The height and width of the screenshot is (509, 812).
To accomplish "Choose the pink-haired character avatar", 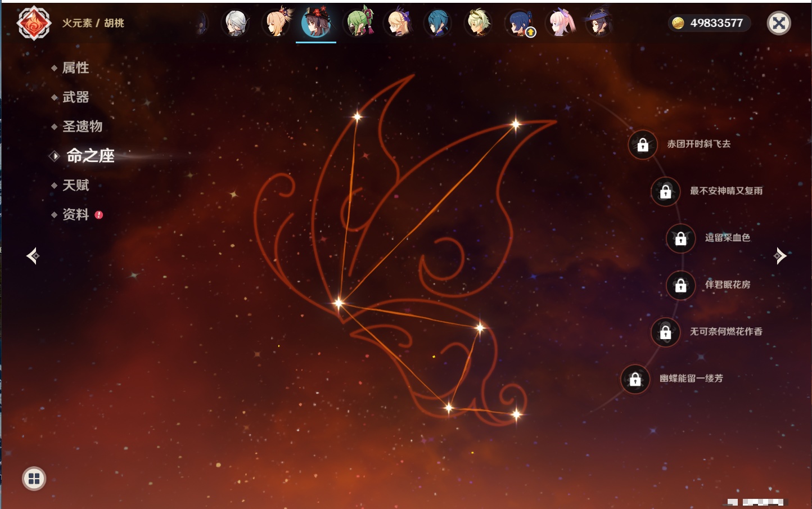I will point(560,23).
